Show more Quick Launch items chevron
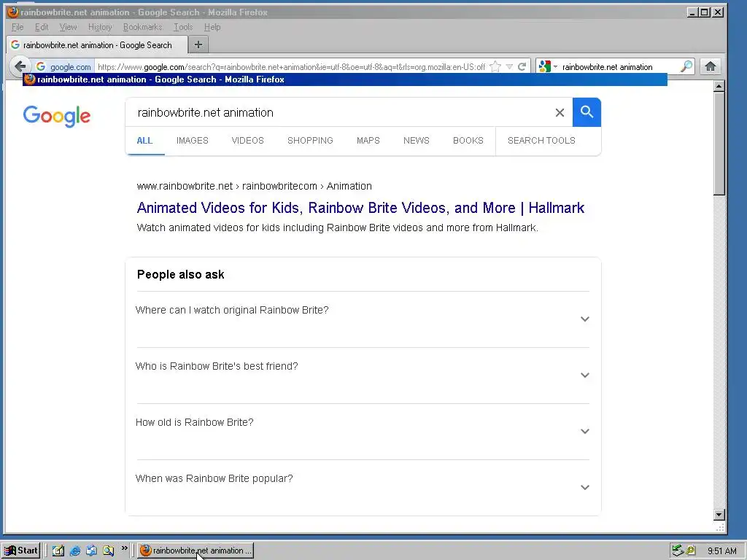The height and width of the screenshot is (560, 747). [124, 548]
